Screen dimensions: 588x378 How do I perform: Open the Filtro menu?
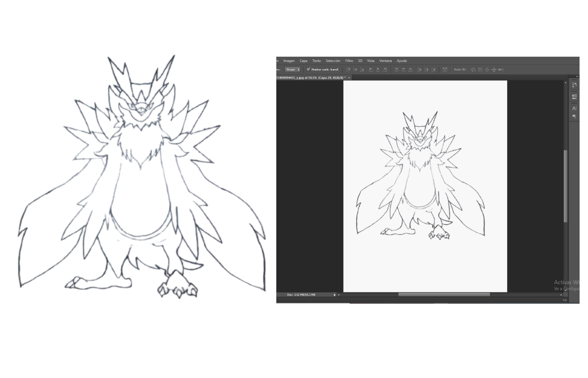[349, 61]
